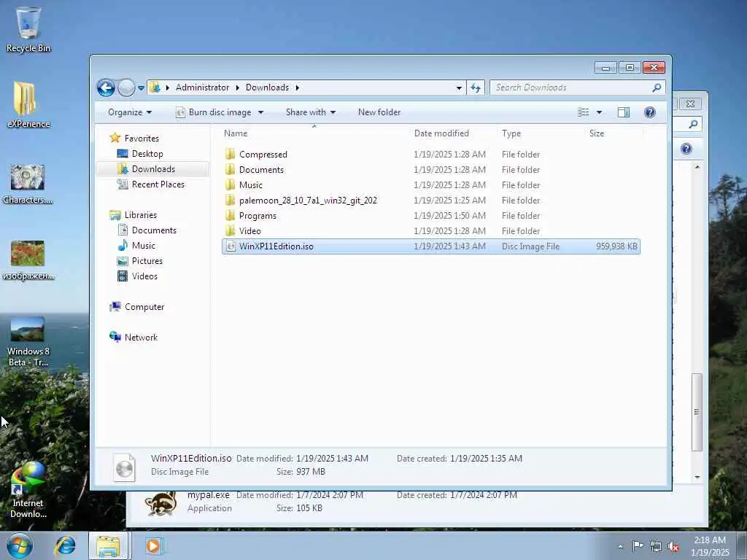
Task: Expand the address bar history dropdown arrow
Action: [459, 87]
